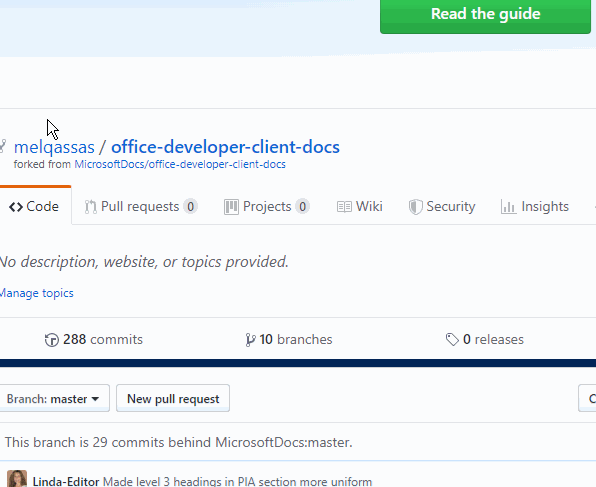Click the Linda-Editor avatar thumbnail
596x487 pixels.
[17, 479]
